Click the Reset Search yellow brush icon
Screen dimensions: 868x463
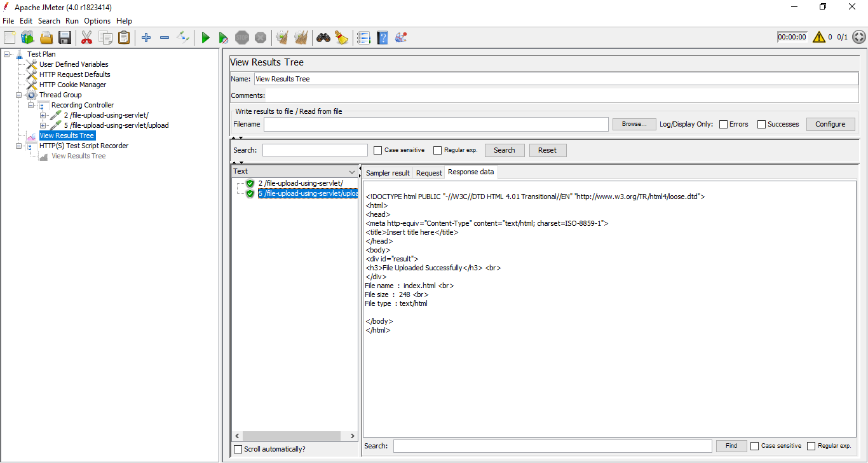(342, 38)
